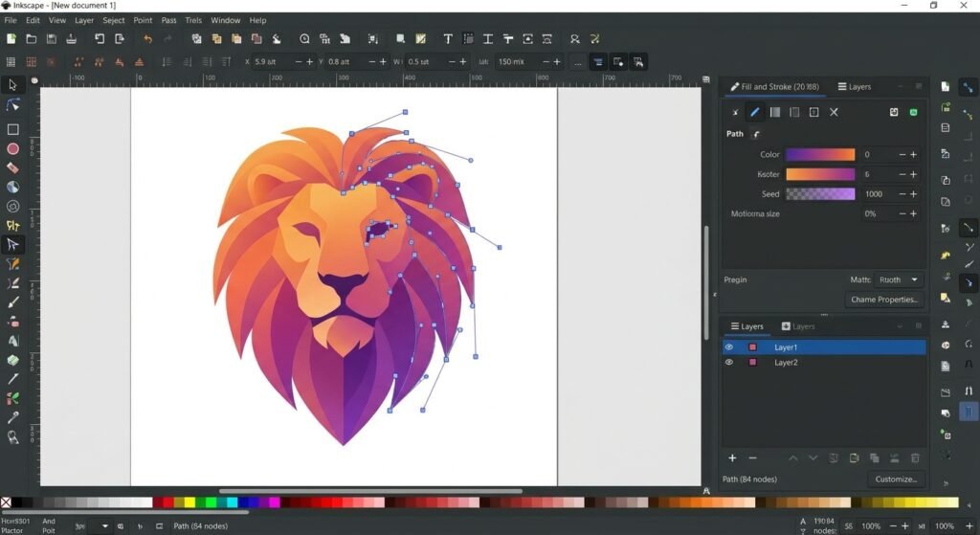This screenshot has height=535, width=980.
Task: Select the Layer1 row
Action: pos(824,346)
